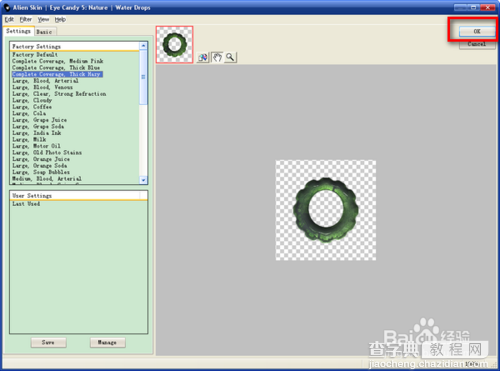The height and width of the screenshot is (371, 500).
Task: Click the Factory Settings list scrollbar thumb
Action: click(143, 77)
